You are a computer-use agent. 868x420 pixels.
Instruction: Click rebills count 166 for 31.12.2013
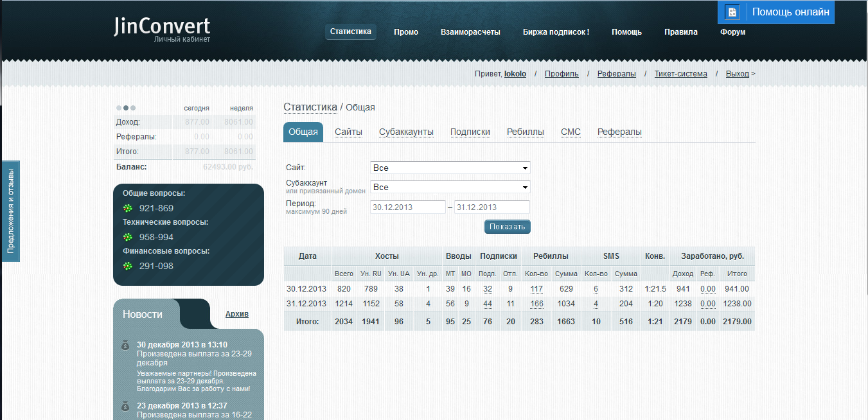tap(536, 304)
